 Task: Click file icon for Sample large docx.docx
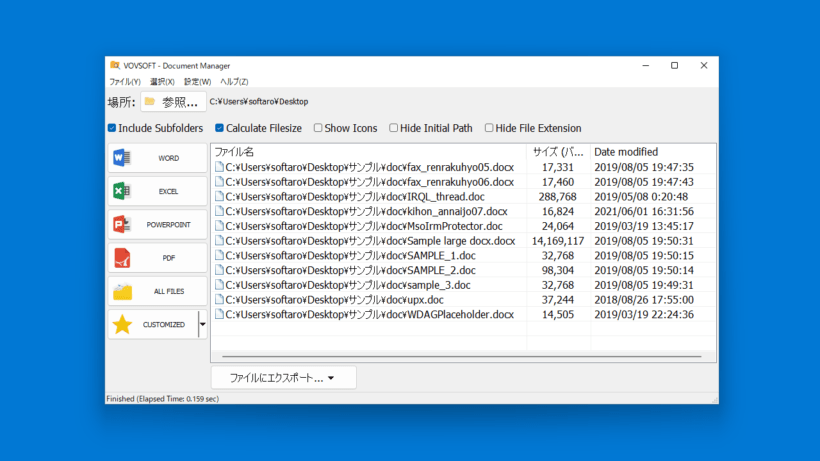click(x=219, y=240)
